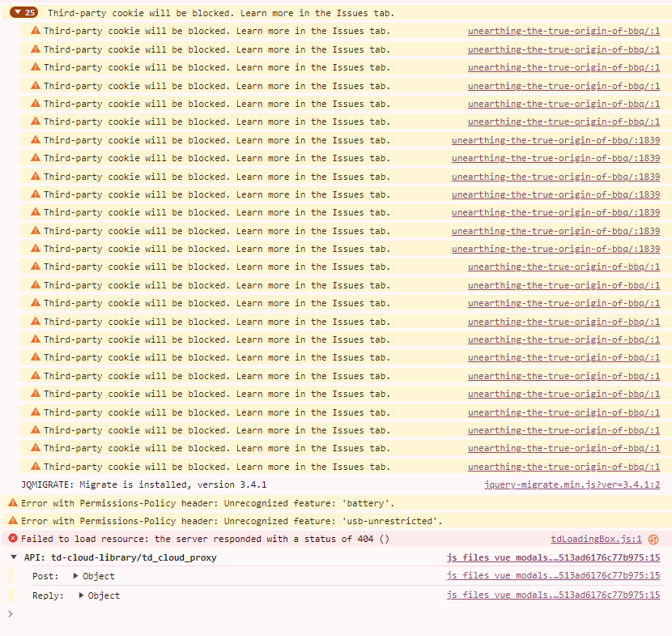Click the Reply: label
The image size is (672, 636).
point(48,595)
